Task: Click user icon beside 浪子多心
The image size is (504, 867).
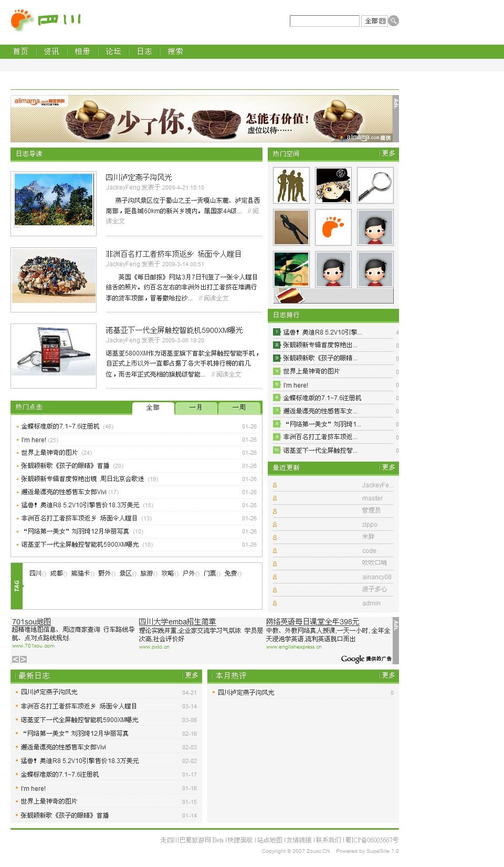Action: pos(275,590)
